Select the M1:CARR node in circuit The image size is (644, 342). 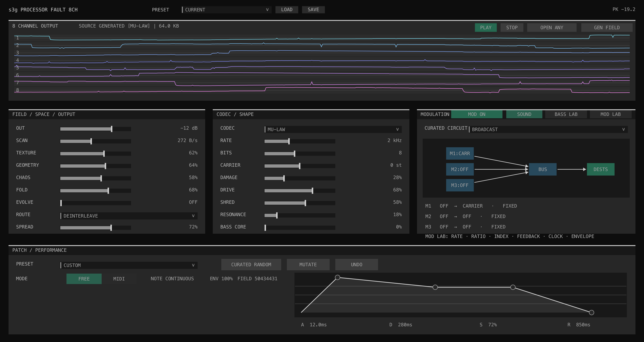pyautogui.click(x=460, y=153)
